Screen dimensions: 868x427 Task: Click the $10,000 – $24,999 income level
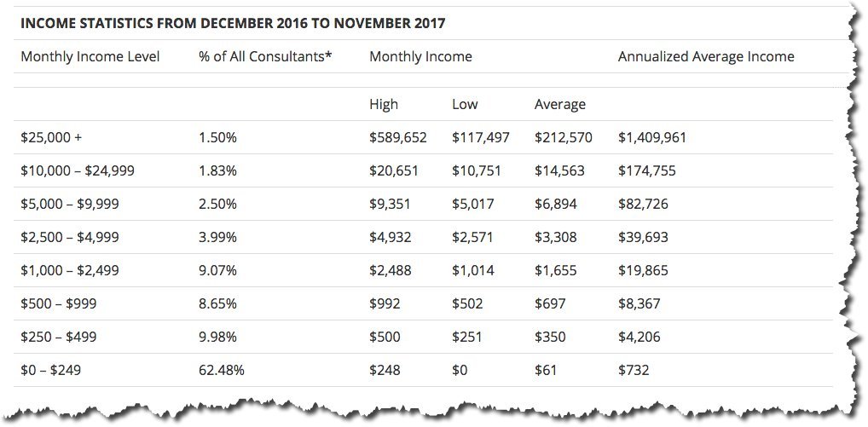[78, 171]
